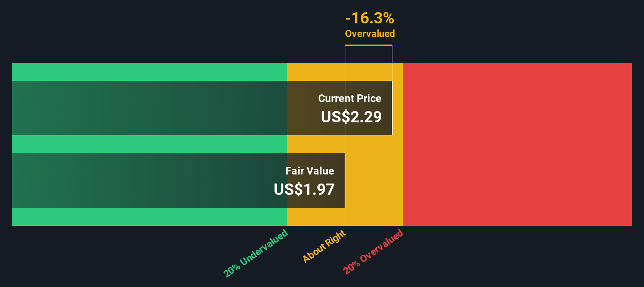Click the Fair Value label
Viewport: 644px width, 287px height.
(x=310, y=171)
